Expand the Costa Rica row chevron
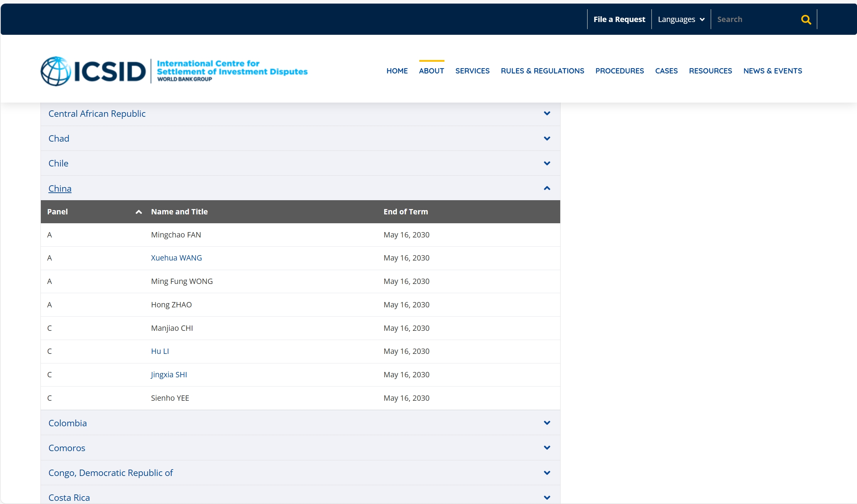Screen dimensions: 857x504 pos(547,498)
